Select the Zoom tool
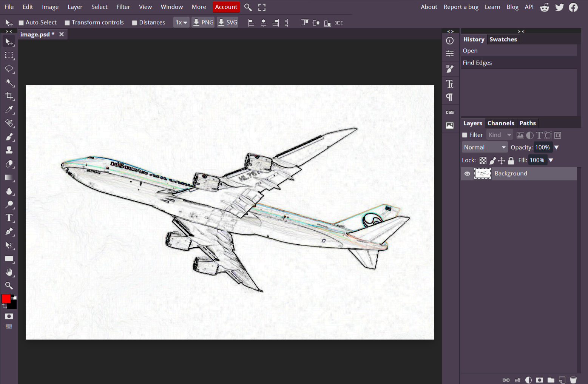Image resolution: width=588 pixels, height=384 pixels. [x=9, y=286]
